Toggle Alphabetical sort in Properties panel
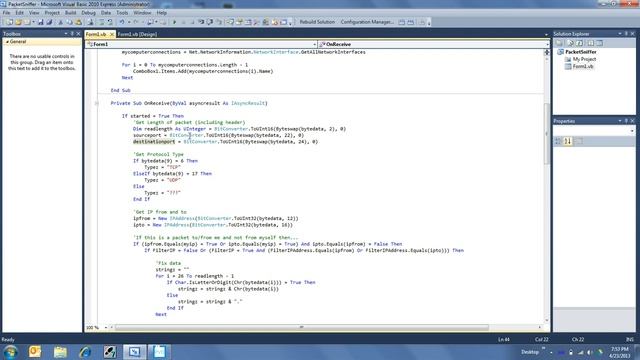Screen dimensions: 640x360 (568, 141)
